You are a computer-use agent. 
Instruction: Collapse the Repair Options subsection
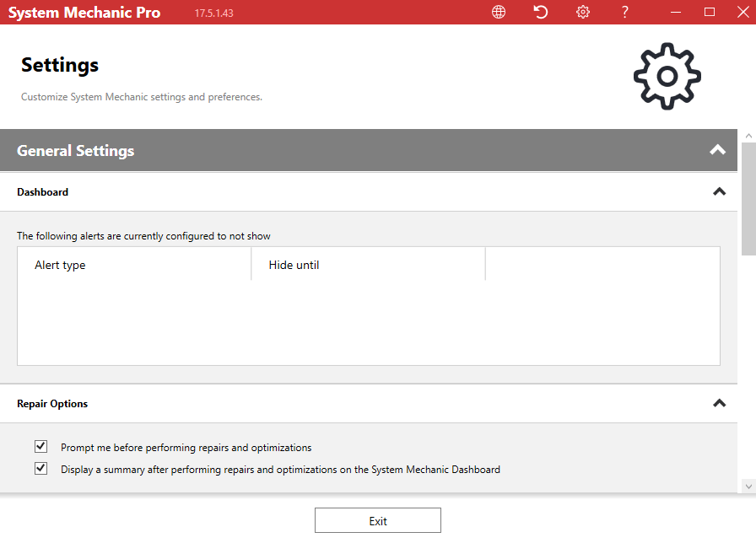click(x=719, y=403)
